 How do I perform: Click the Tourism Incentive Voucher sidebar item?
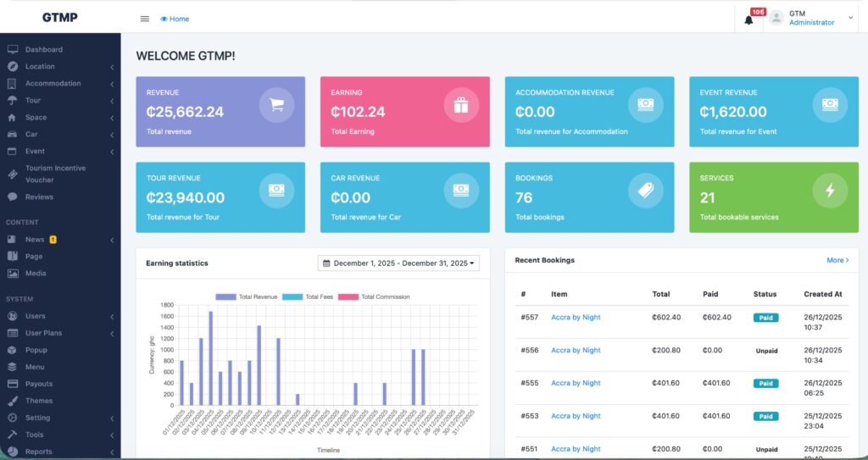point(54,174)
